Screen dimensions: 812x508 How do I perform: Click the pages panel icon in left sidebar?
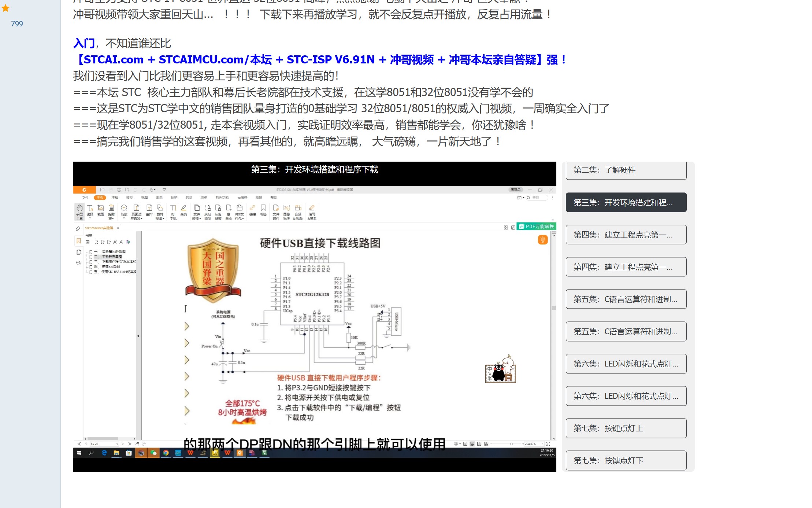78,252
